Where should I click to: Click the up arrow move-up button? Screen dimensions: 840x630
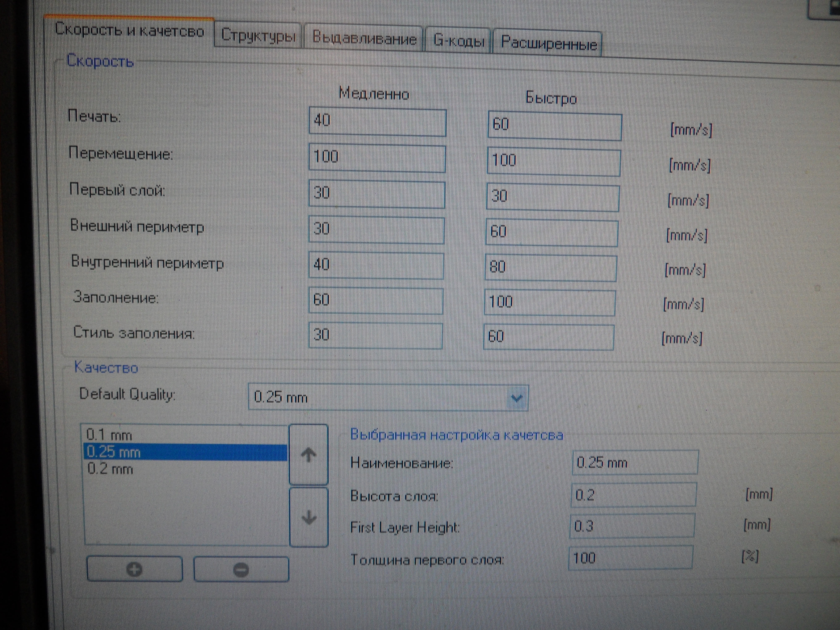[x=308, y=455]
